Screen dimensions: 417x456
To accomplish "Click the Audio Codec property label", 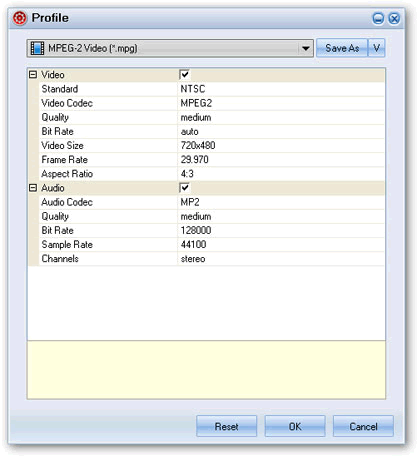I will click(67, 202).
